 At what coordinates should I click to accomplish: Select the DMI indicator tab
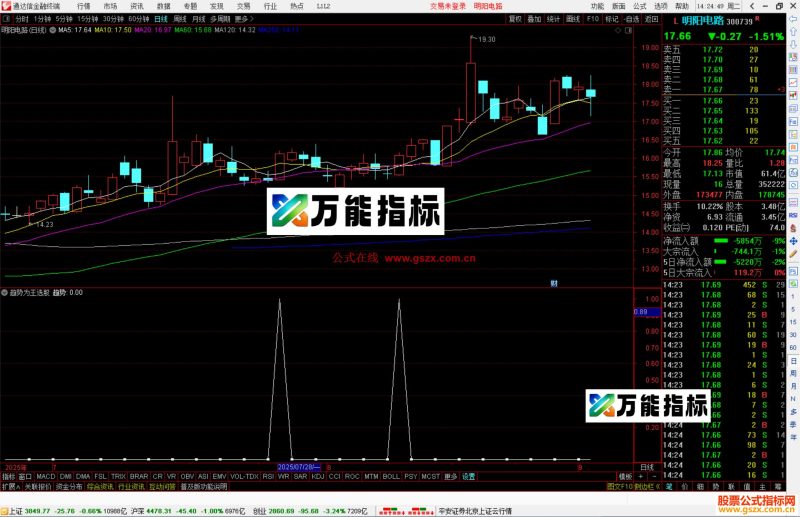point(65,476)
